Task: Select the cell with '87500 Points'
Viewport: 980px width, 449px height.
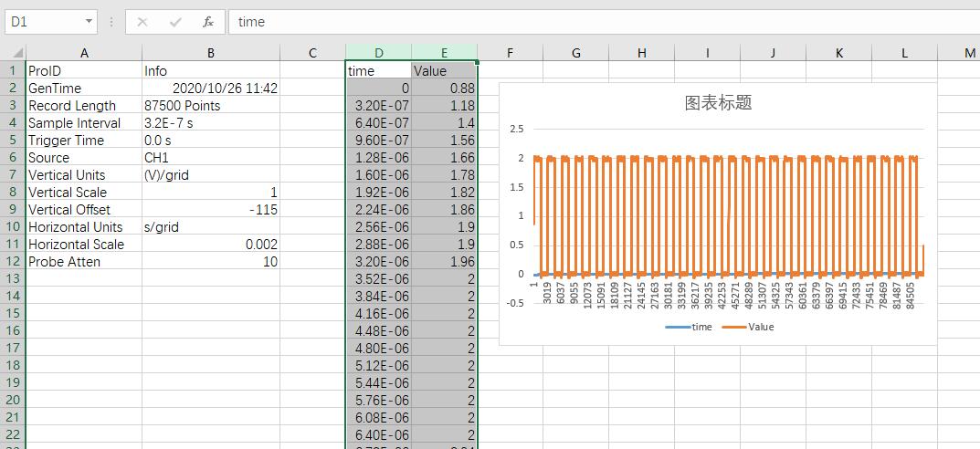Action: click(210, 106)
